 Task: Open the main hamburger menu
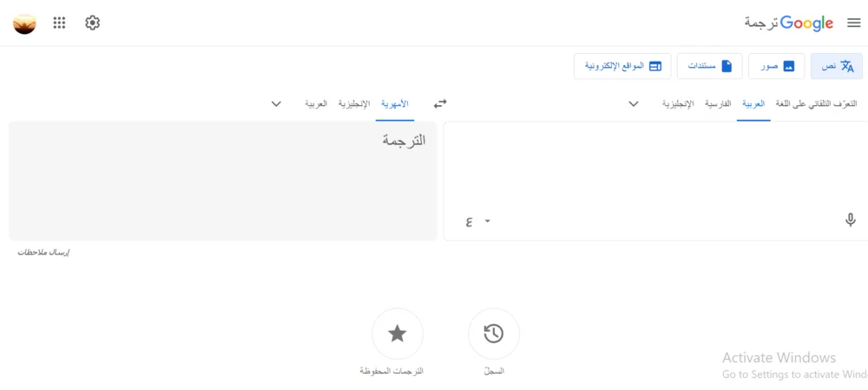pos(853,23)
